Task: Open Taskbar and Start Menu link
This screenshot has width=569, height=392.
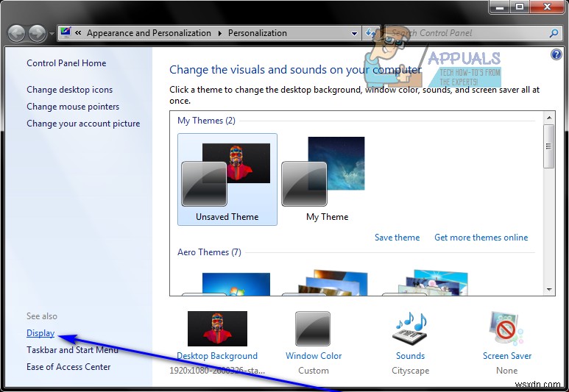Action: coord(72,350)
